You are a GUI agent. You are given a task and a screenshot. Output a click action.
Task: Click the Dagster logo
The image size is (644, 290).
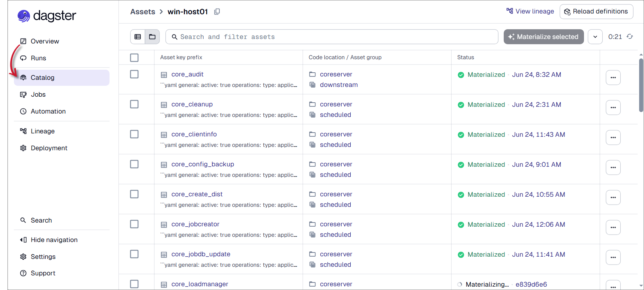47,16
